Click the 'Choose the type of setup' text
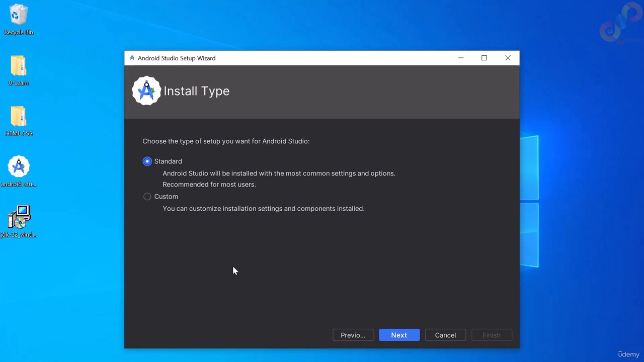Image resolution: width=644 pixels, height=362 pixels. (226, 141)
